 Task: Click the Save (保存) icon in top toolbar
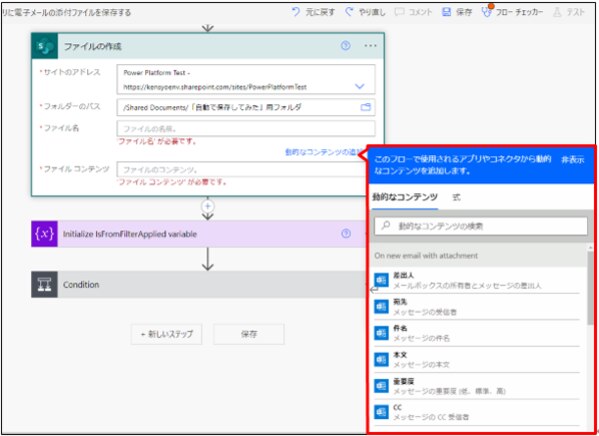point(446,12)
